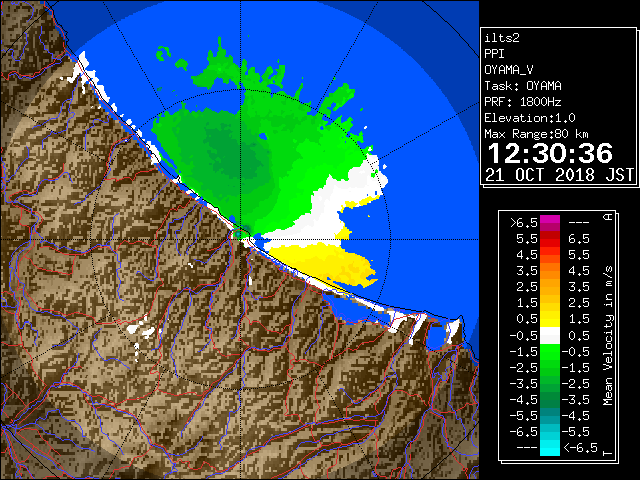Click the bright green legend band near -1.5
The image size is (640, 480).
[550, 352]
